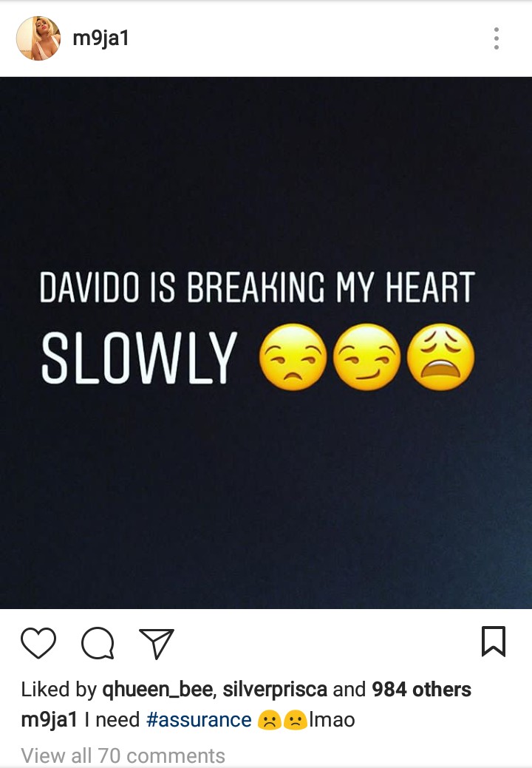This screenshot has width=532, height=768.
Task: Tap the unamused face emoji in image
Action: [x=293, y=356]
